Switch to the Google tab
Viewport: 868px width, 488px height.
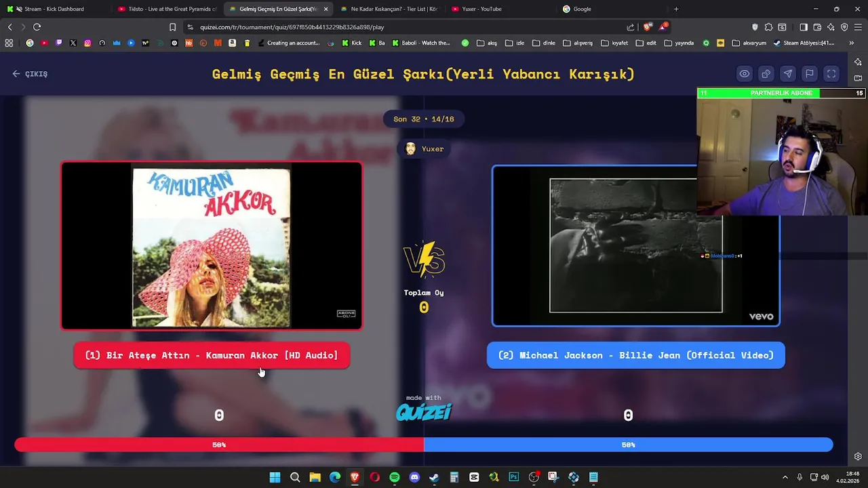pyautogui.click(x=610, y=9)
